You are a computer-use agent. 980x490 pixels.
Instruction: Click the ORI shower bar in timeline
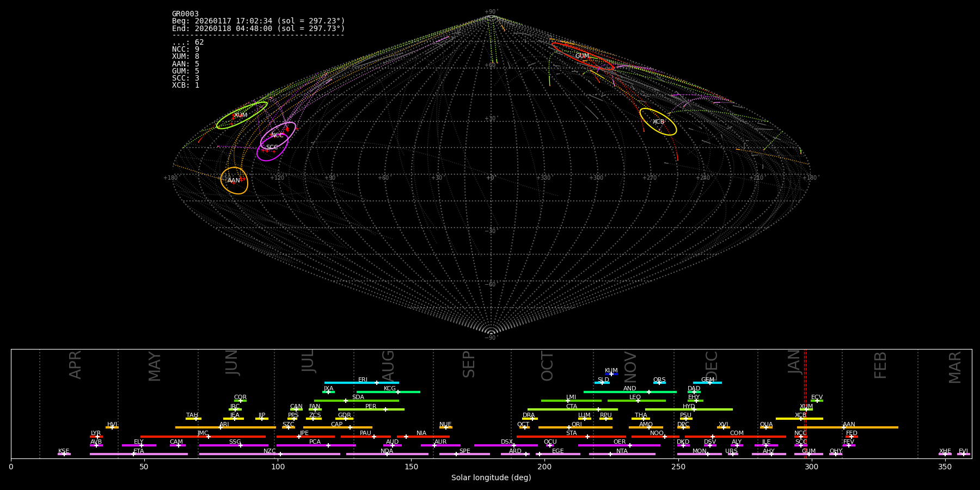click(x=575, y=427)
